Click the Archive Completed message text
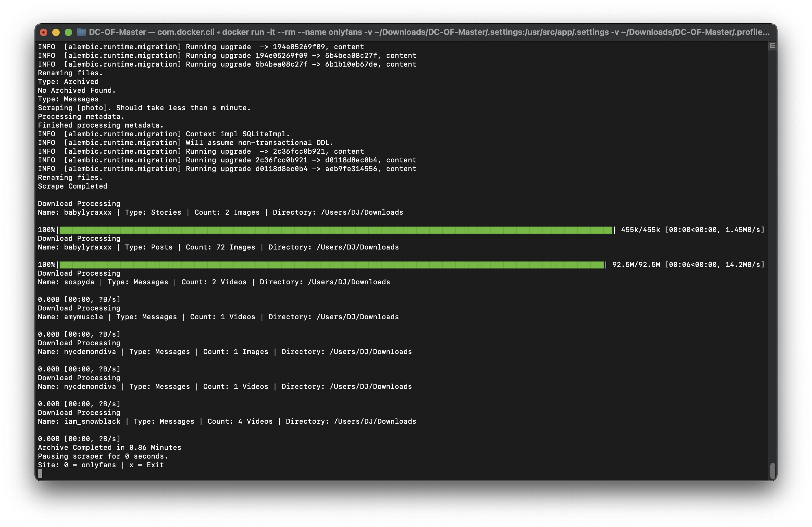Screen dimensions: 812x527 coord(109,447)
